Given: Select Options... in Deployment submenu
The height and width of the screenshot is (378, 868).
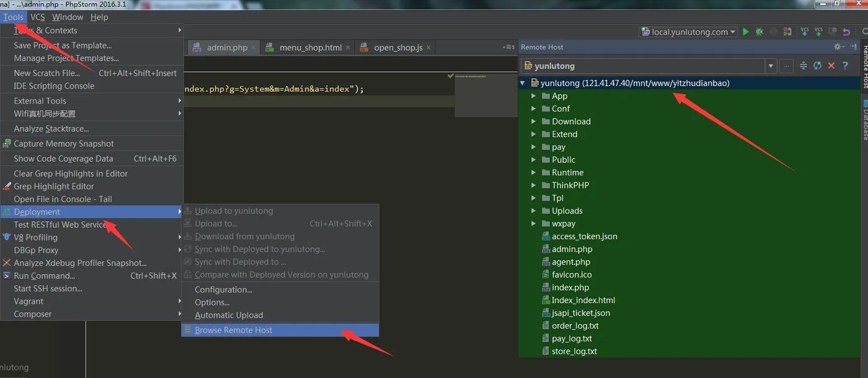Looking at the screenshot, I should (x=280, y=302).
